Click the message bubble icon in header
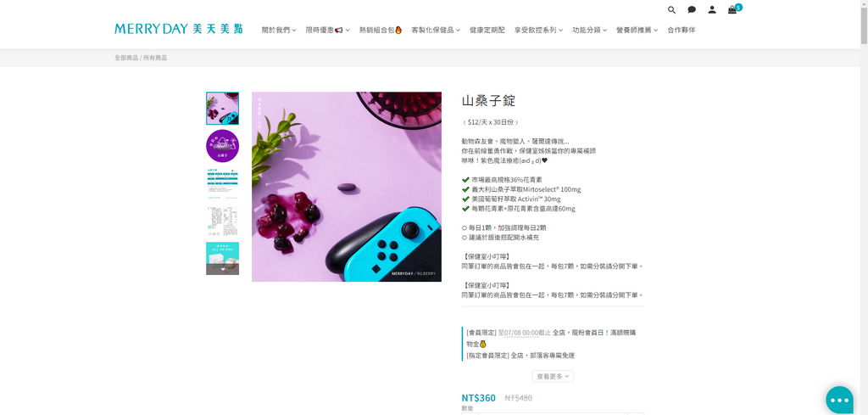The image size is (868, 415). (692, 10)
